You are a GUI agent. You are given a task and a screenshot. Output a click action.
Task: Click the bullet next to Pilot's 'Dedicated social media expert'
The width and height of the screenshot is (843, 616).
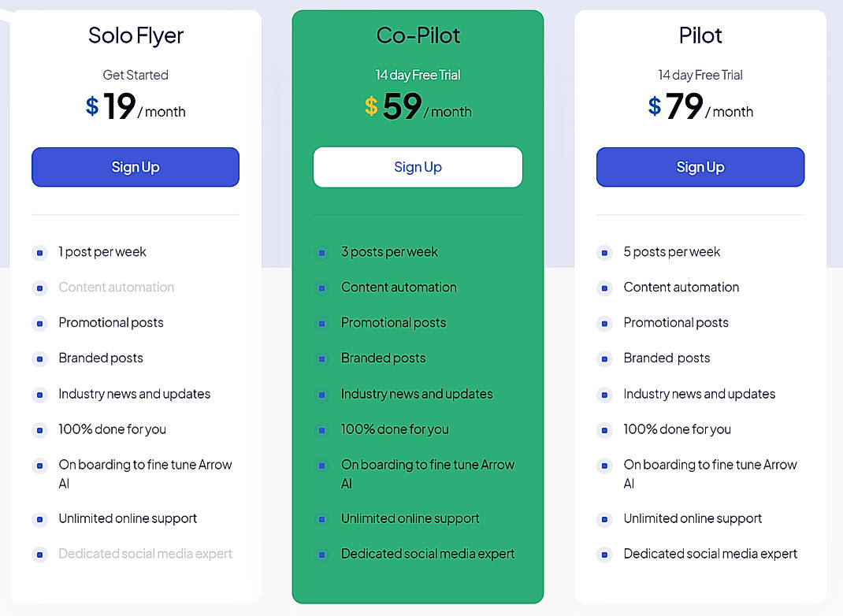tap(604, 555)
